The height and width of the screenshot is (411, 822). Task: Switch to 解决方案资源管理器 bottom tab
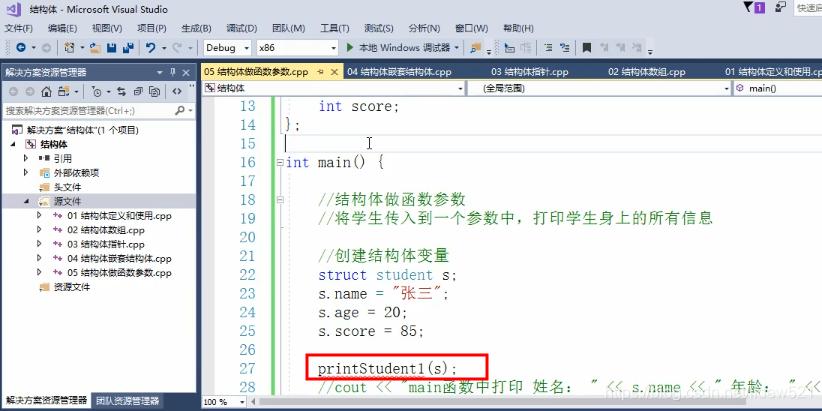point(46,401)
